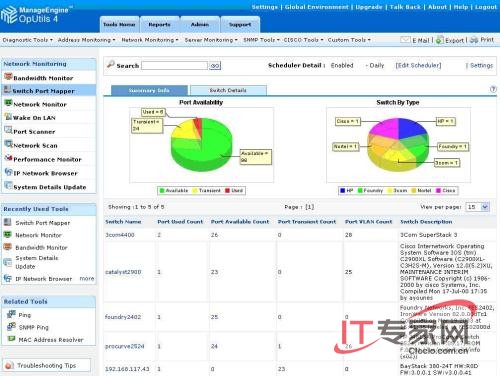This screenshot has width=500, height=376.
Task: Click the recently used Network Monitor icon
Action: (x=7, y=235)
